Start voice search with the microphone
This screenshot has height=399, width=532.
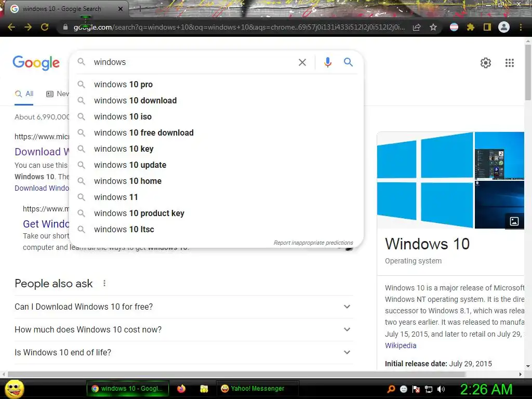pos(328,62)
